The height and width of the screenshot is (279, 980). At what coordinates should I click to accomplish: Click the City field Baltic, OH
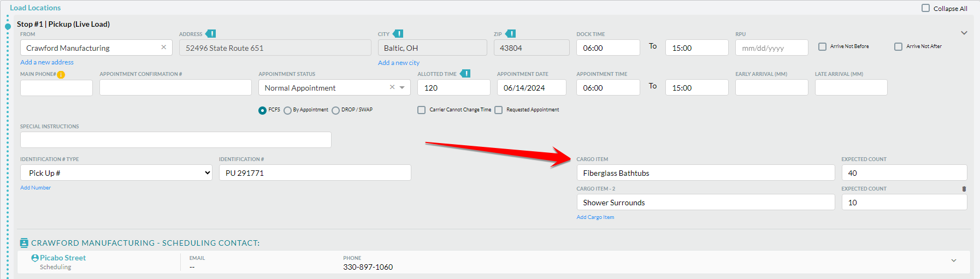pyautogui.click(x=432, y=48)
